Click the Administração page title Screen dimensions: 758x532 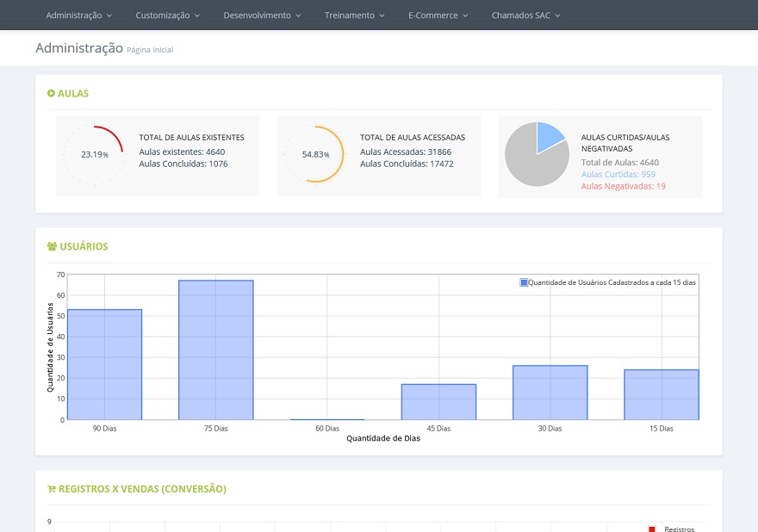click(78, 48)
